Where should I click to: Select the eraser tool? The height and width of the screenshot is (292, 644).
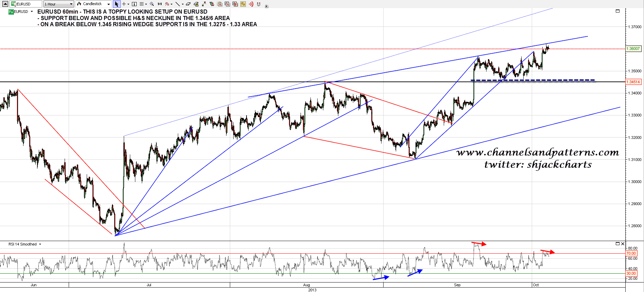click(x=188, y=4)
